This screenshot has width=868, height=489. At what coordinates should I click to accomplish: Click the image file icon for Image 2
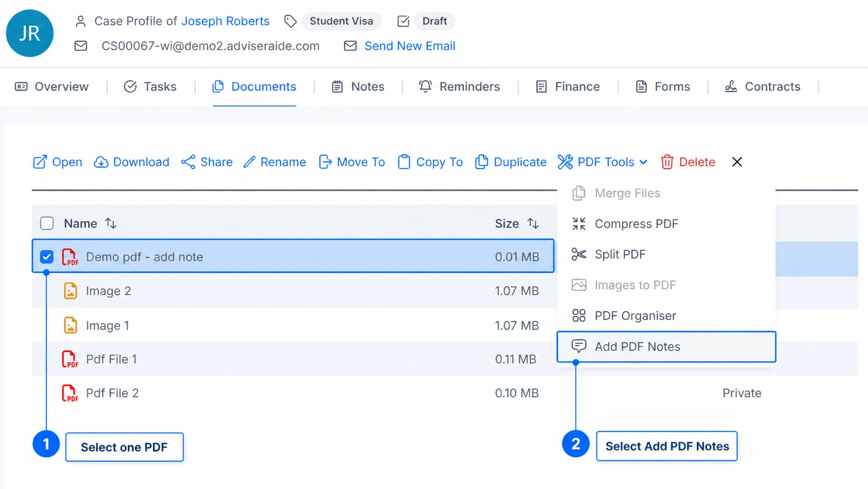(x=70, y=291)
